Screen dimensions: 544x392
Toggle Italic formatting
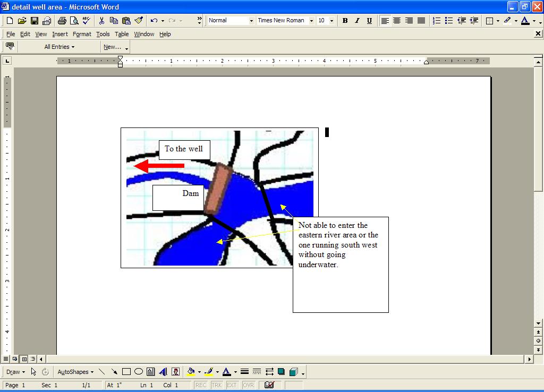pos(357,21)
